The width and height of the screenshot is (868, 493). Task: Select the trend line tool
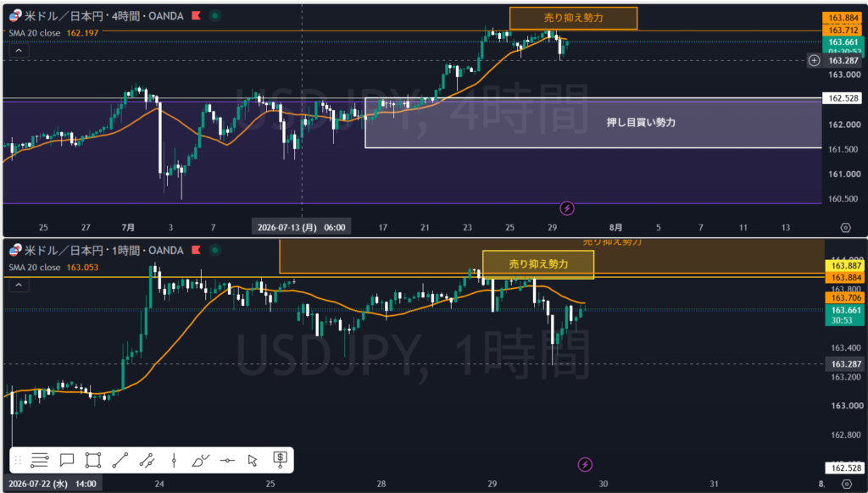coord(120,460)
